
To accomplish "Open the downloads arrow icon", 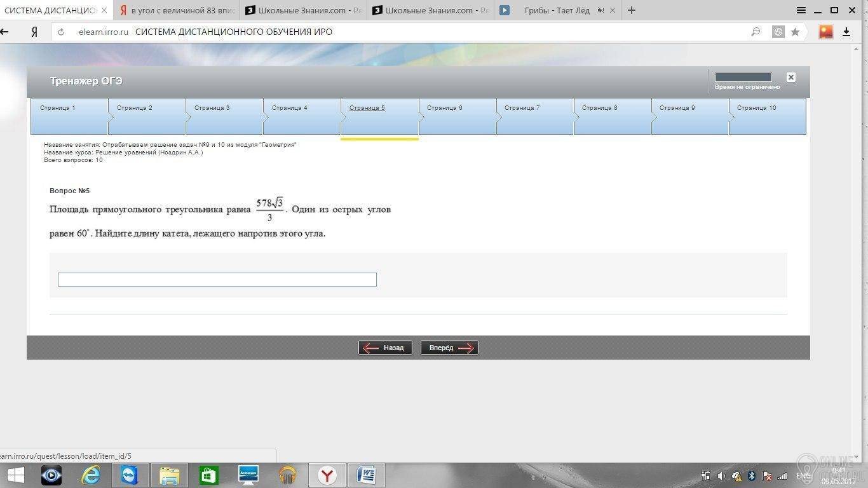I will pyautogui.click(x=846, y=32).
